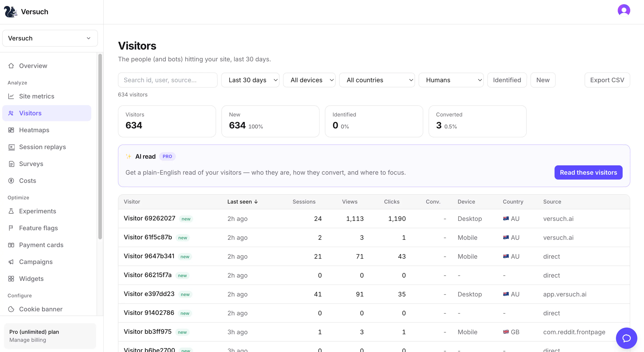Open the Versuch project selector dropdown
This screenshot has height=352, width=644.
pos(50,38)
